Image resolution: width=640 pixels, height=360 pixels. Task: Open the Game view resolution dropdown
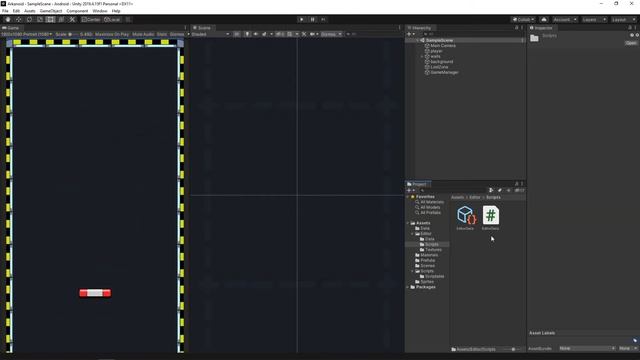(27, 34)
